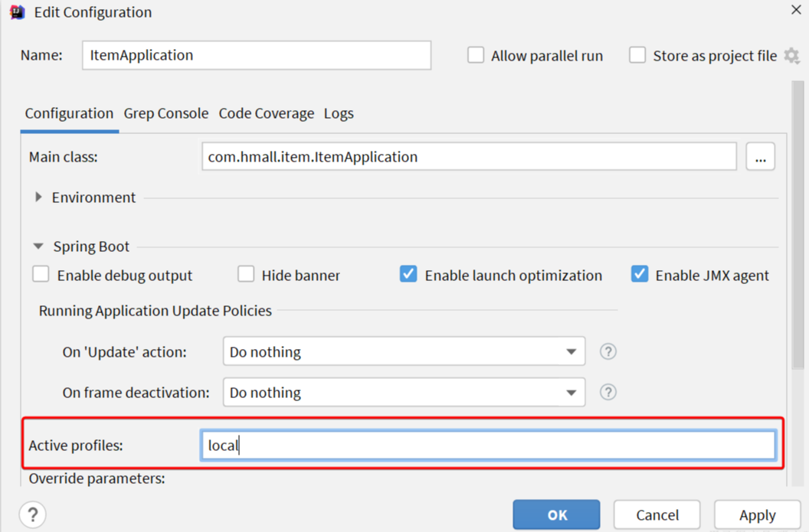
Task: Open dialog help question mark button
Action: tap(32, 514)
